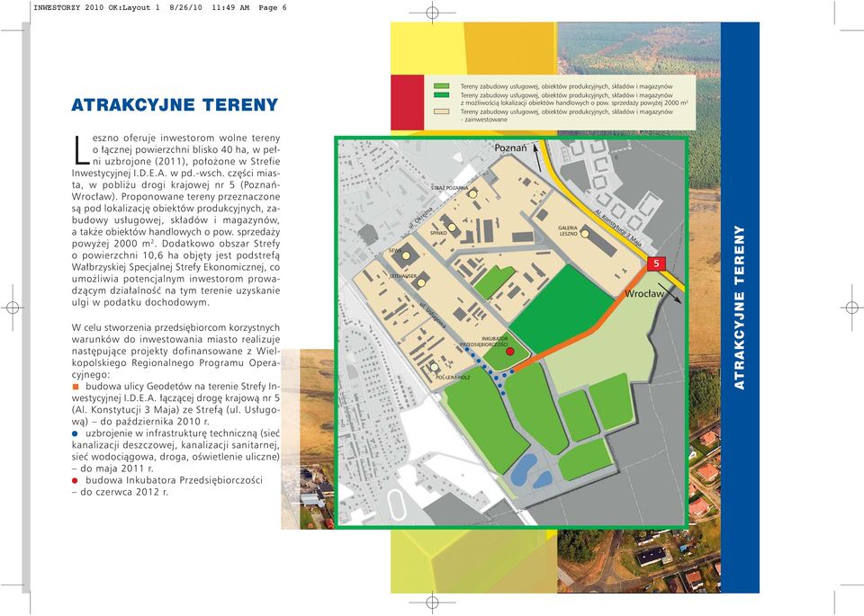Click the arrow pointing toward Wrocław
Image resolution: width=864 pixels, height=616 pixels.
tap(670, 293)
